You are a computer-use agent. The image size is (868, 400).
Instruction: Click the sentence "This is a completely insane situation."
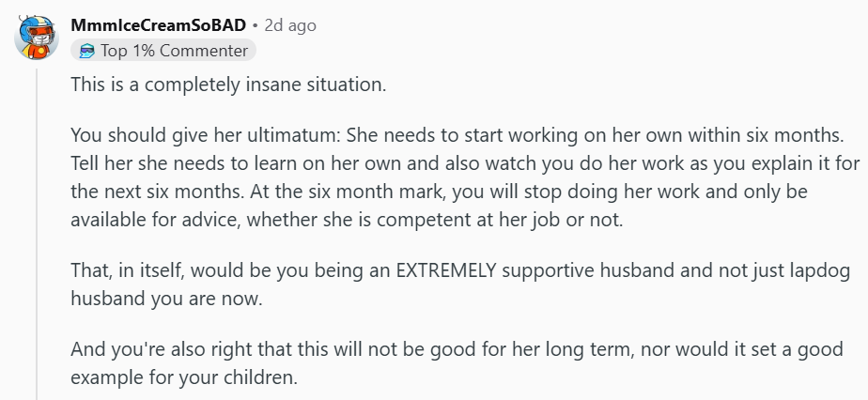[228, 84]
